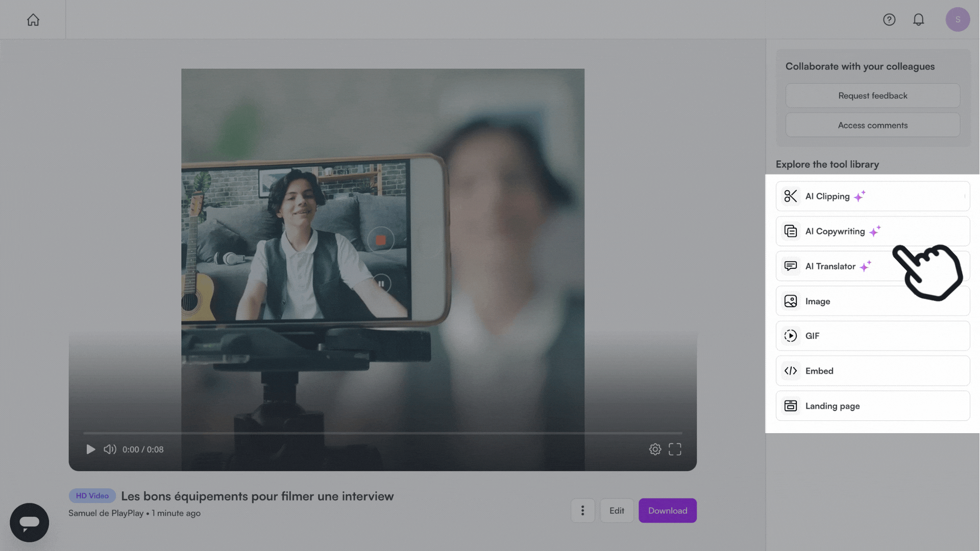Open the three-dot more options menu
The image size is (980, 551).
[582, 510]
